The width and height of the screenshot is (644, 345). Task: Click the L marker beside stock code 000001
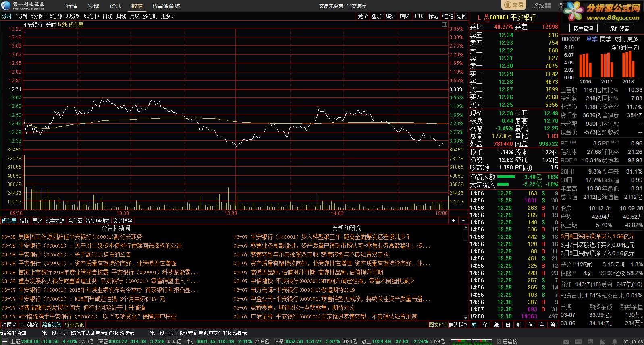(x=479, y=17)
